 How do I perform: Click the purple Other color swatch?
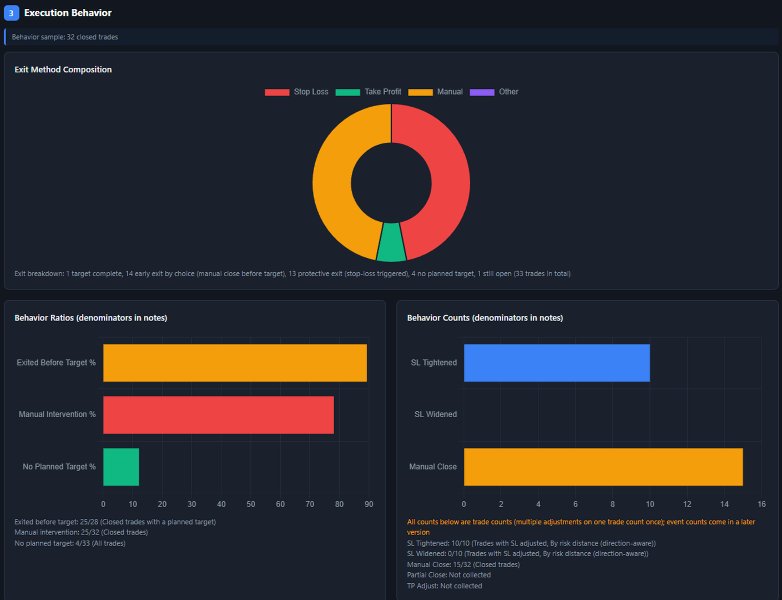pos(482,92)
